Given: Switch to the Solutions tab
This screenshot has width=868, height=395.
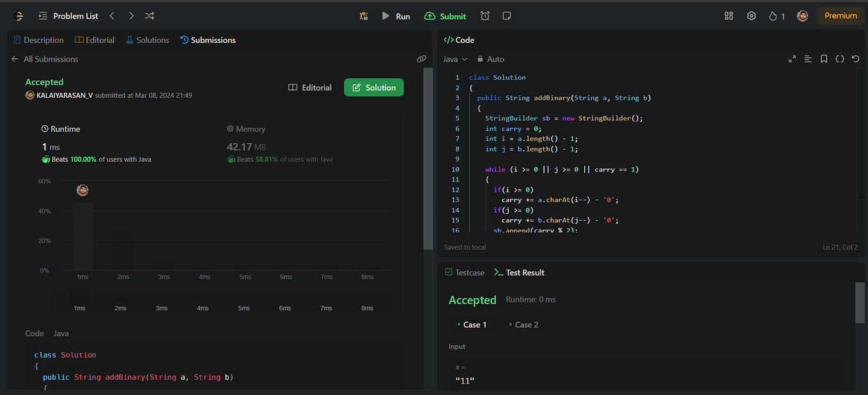Looking at the screenshot, I should [148, 40].
